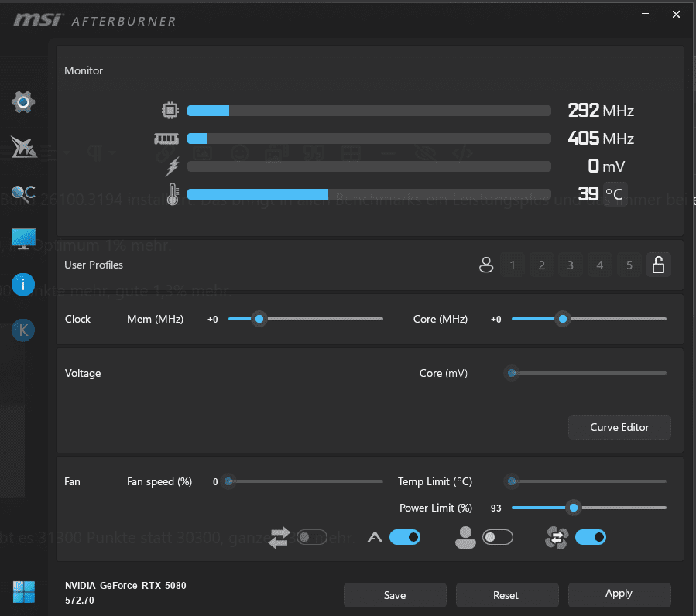Minimize the Afterburner window

(646, 14)
